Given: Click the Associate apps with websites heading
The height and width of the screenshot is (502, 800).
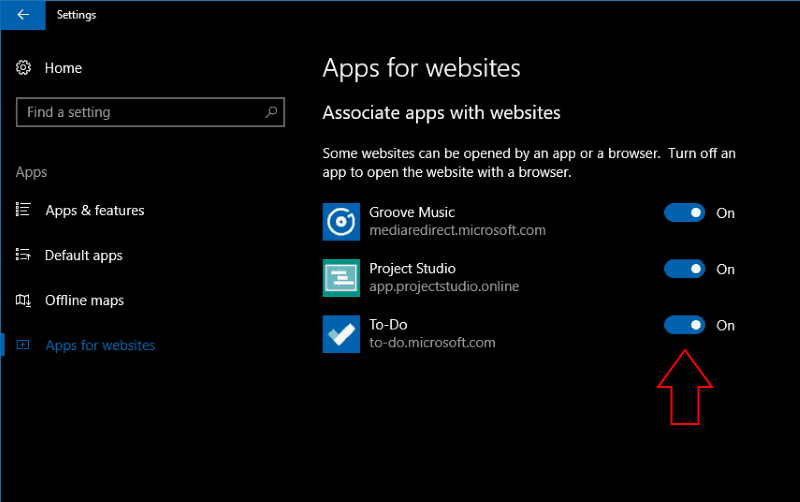Looking at the screenshot, I should point(441,113).
